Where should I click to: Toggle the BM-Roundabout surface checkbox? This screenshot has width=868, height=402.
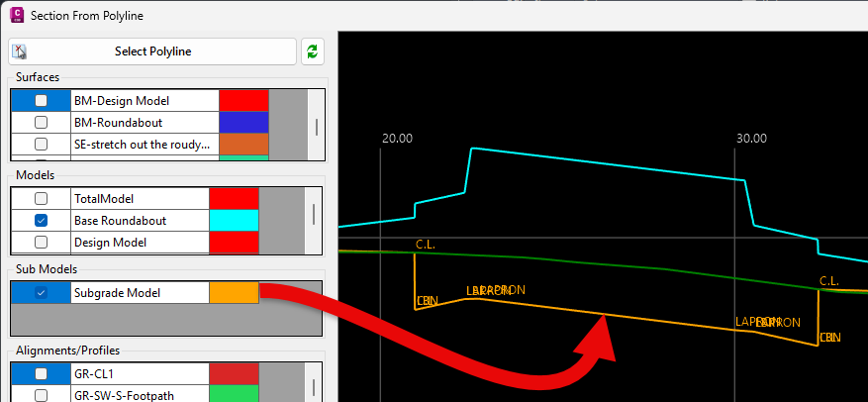pyautogui.click(x=41, y=122)
